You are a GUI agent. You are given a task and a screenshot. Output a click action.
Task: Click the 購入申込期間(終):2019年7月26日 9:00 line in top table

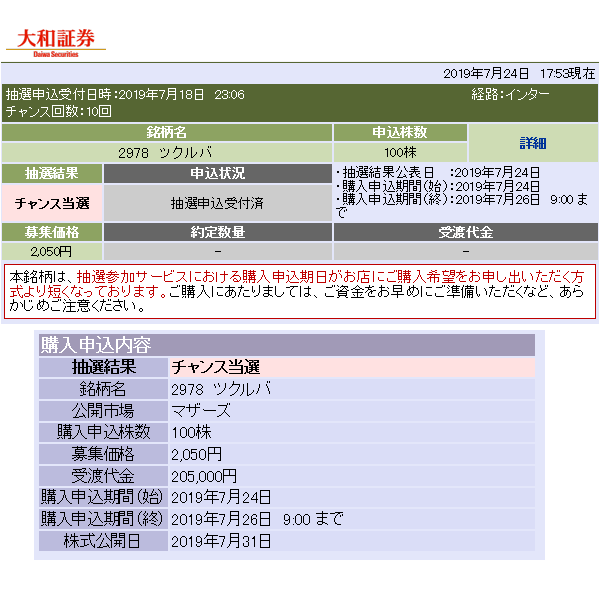[x=461, y=205]
